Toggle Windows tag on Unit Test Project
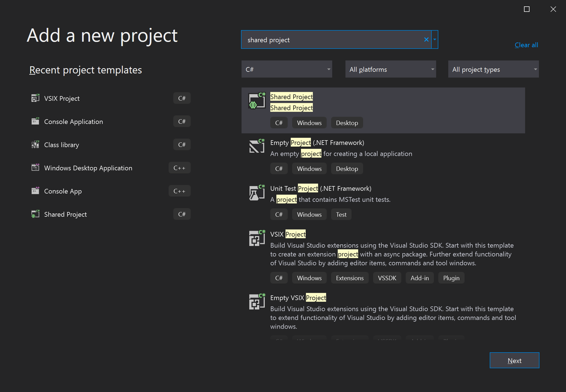 (309, 214)
